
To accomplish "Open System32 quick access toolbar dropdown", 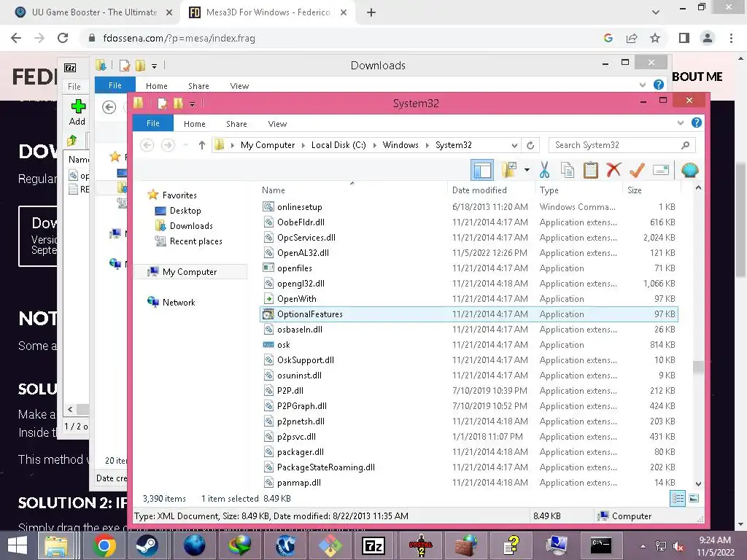I will (192, 104).
